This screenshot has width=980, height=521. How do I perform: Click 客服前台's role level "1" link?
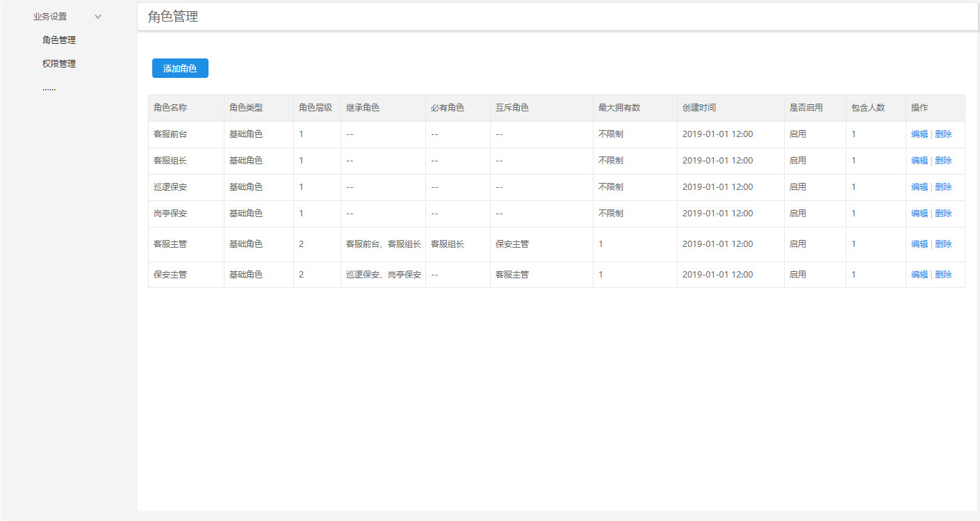[300, 134]
